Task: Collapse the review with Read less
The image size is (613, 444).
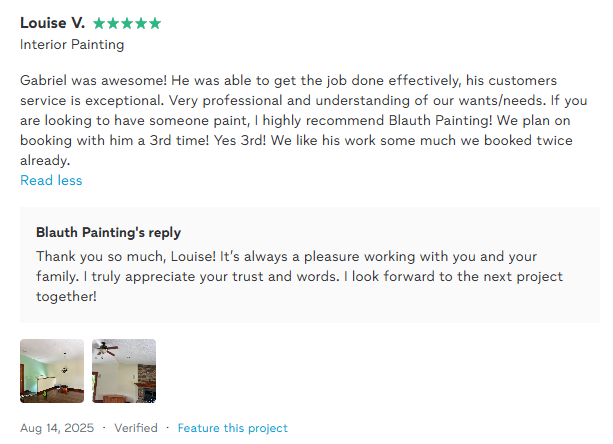Action: [x=51, y=181]
